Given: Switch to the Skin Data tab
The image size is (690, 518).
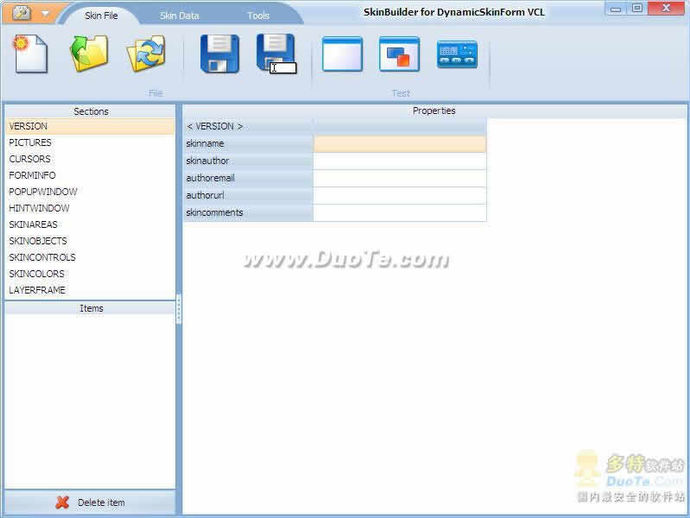Looking at the screenshot, I should pos(180,16).
